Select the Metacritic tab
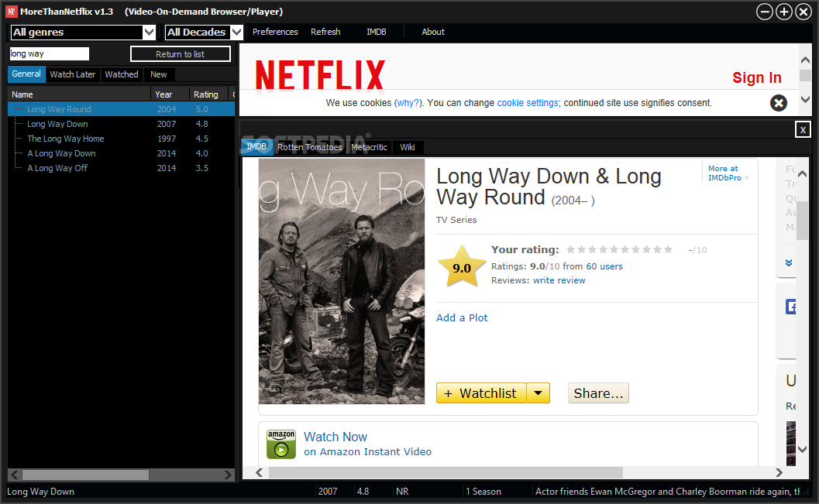The image size is (819, 504). (x=370, y=147)
